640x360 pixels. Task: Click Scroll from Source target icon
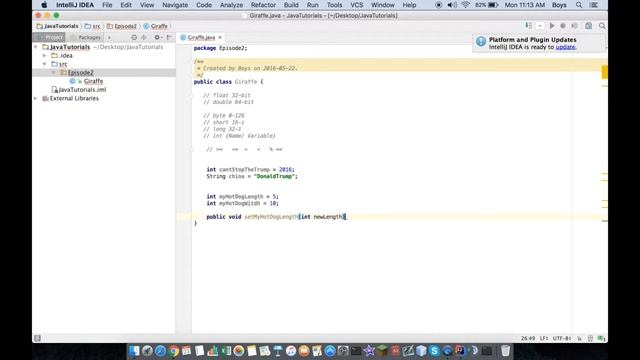(134, 37)
